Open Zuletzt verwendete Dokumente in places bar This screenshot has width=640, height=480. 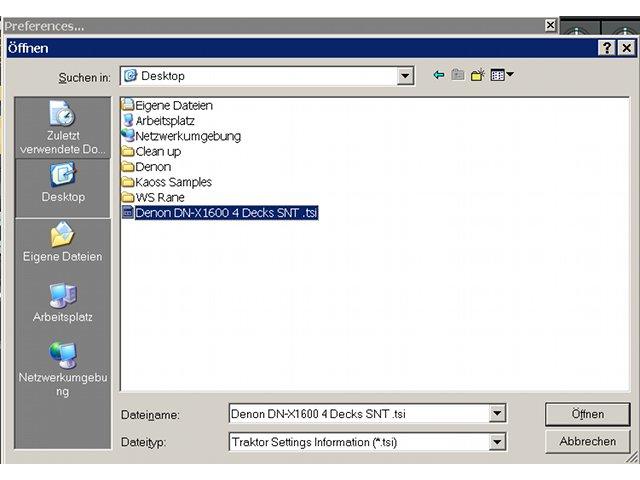(x=62, y=127)
